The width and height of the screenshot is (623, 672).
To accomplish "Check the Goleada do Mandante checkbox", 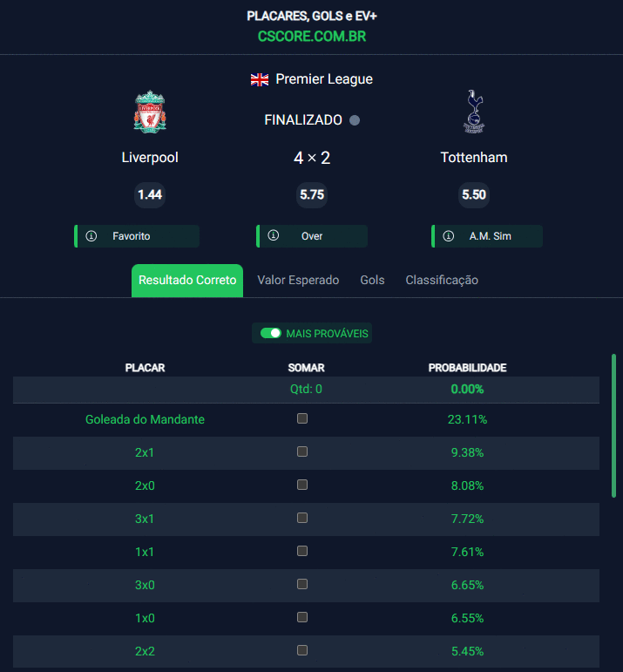I will [302, 418].
